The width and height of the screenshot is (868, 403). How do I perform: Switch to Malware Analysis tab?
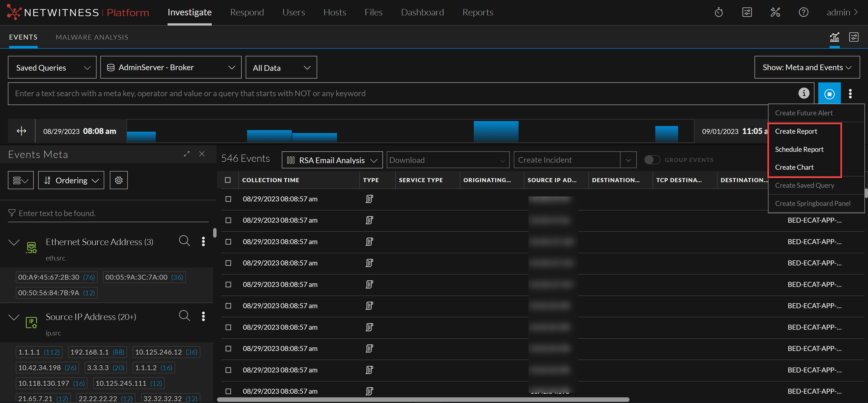point(92,37)
